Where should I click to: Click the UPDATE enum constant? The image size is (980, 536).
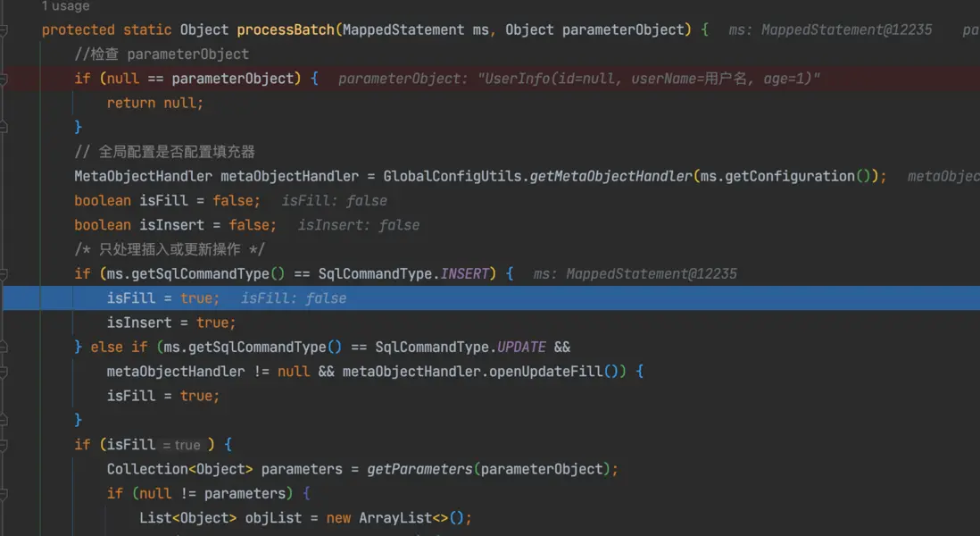(x=522, y=348)
